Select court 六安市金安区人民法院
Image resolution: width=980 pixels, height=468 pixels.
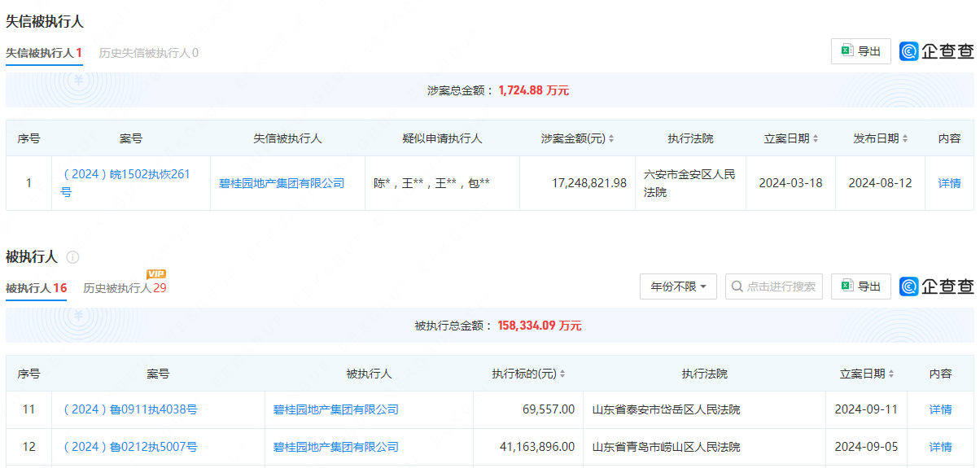689,183
